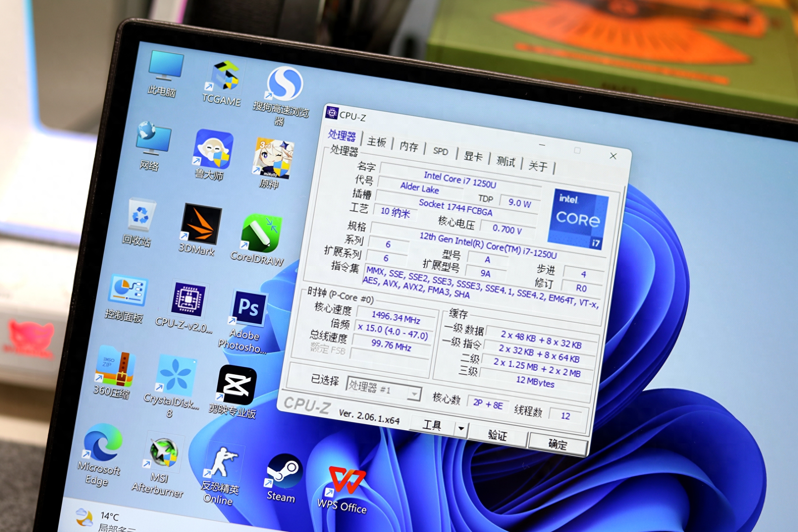Launch the TCGAME desktop shortcut
This screenshot has height=532, width=798.
pos(224,83)
